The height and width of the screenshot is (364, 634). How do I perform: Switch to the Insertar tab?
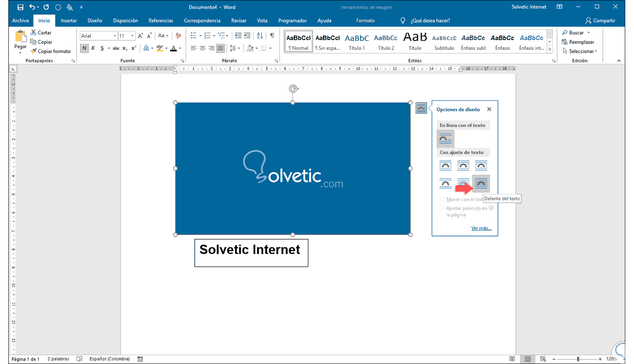pyautogui.click(x=69, y=20)
